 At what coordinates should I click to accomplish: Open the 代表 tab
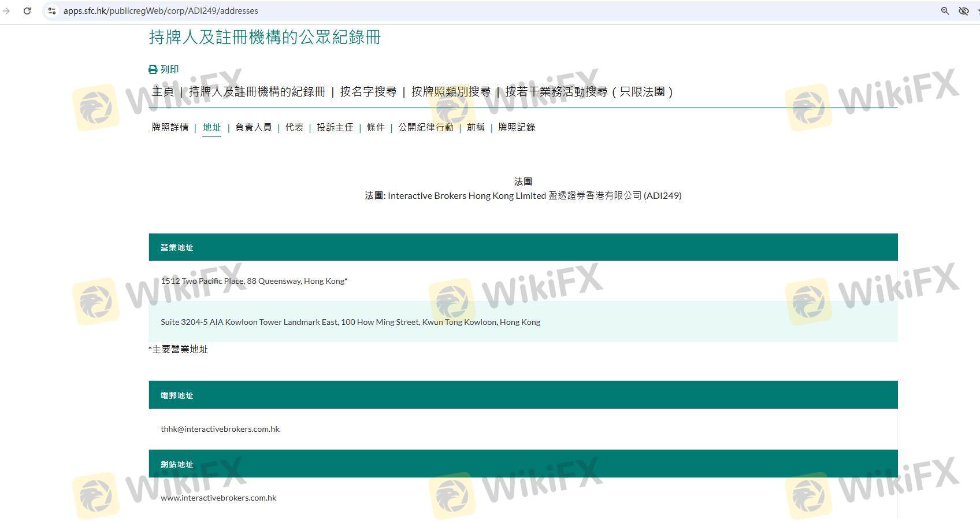[294, 127]
